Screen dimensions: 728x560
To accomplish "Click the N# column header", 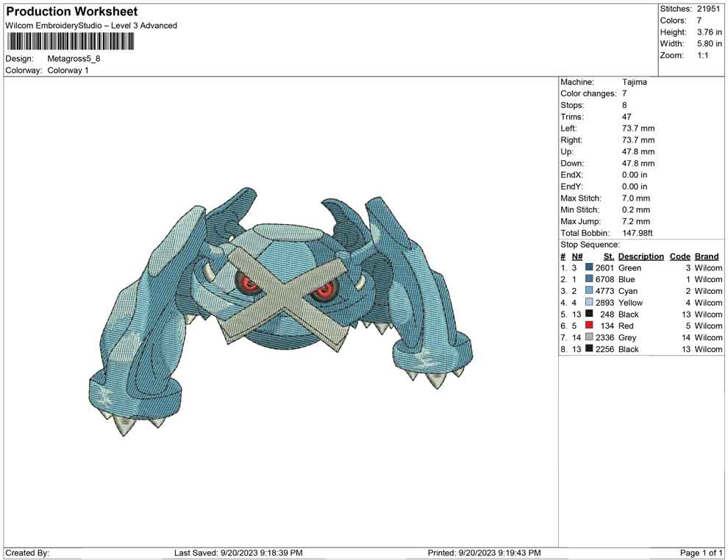I will [577, 256].
